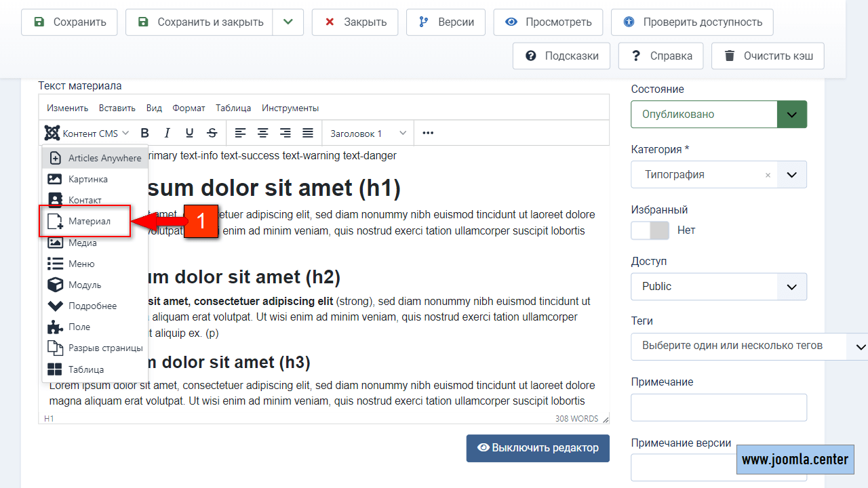
Task: Click the Примечание input field
Action: [719, 407]
